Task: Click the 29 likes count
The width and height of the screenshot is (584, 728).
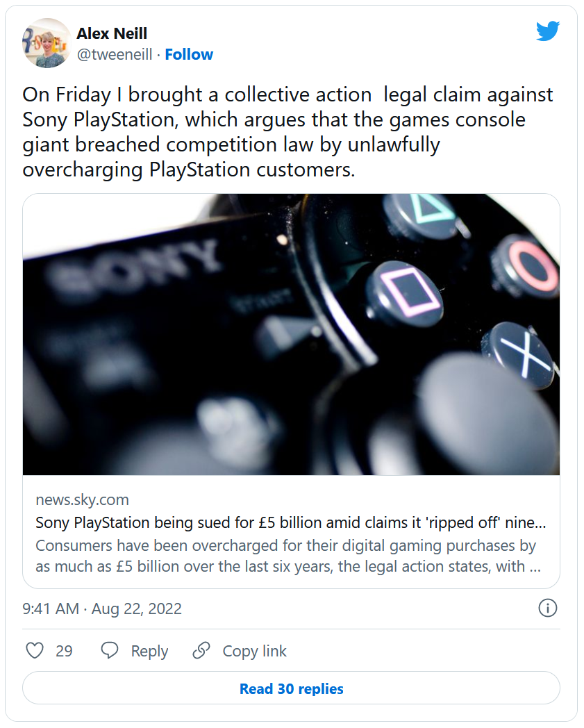Action: click(65, 651)
